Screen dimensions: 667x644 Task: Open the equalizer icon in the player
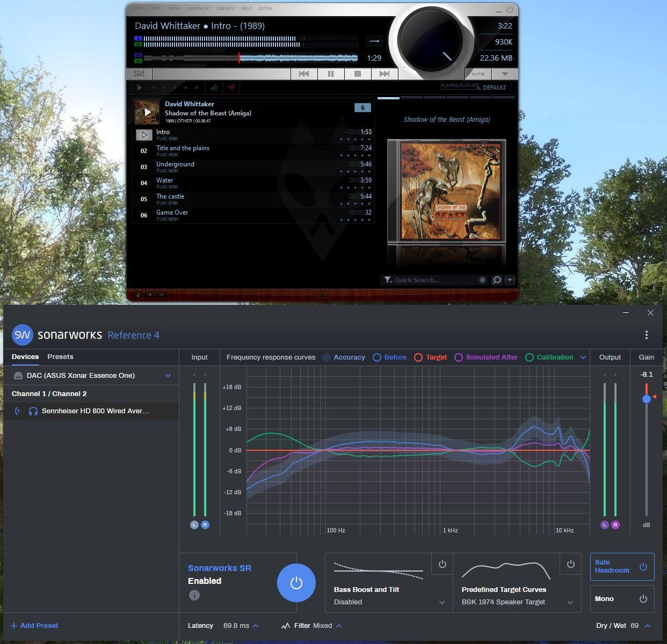[x=139, y=74]
